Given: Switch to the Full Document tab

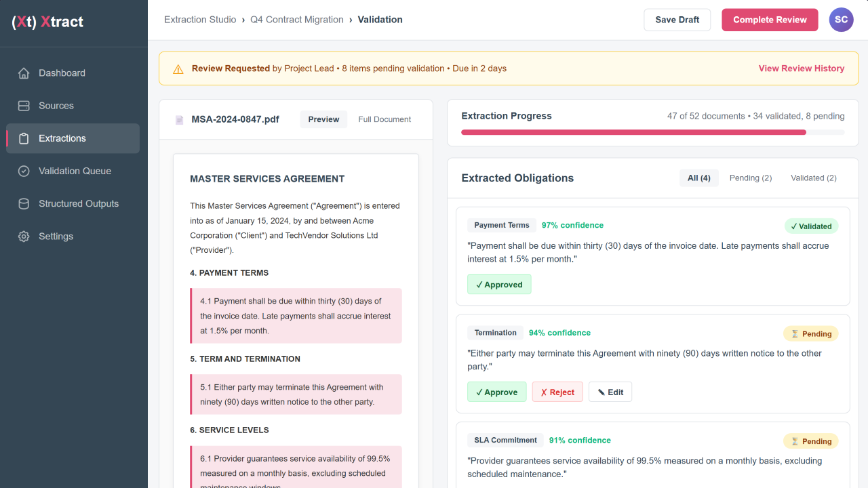Looking at the screenshot, I should (x=384, y=119).
